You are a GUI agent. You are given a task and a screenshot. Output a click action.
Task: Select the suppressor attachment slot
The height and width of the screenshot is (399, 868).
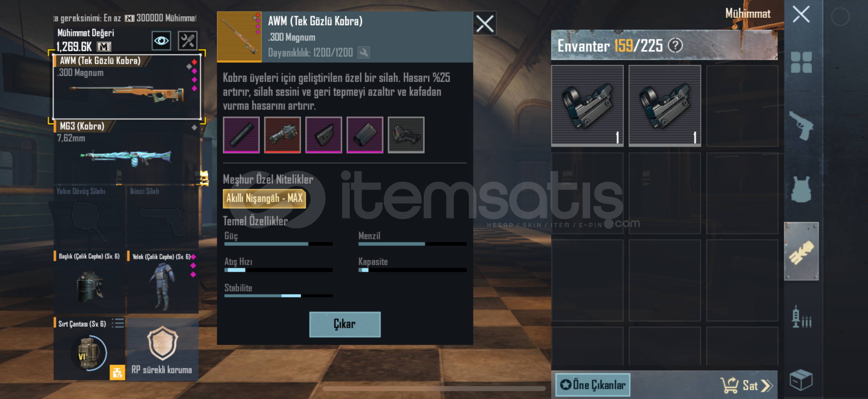pos(241,135)
